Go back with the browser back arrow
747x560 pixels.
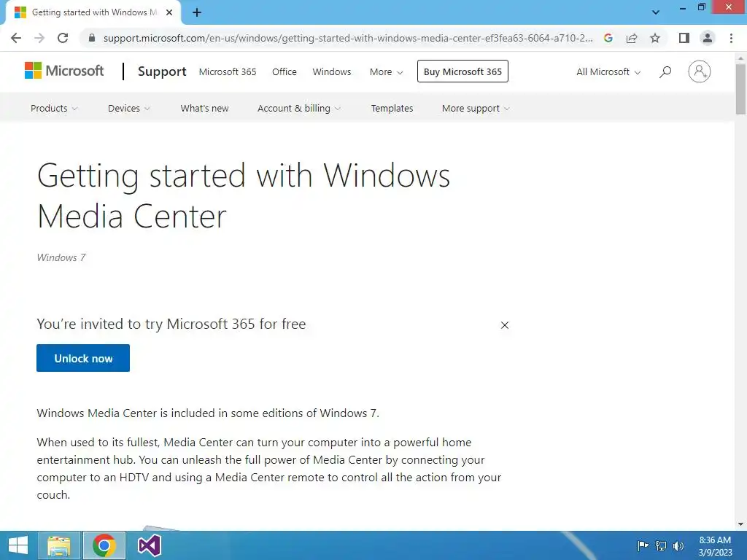(x=16, y=38)
